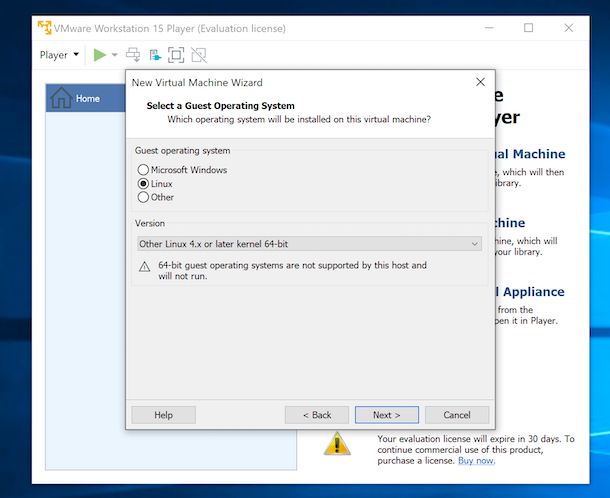The height and width of the screenshot is (498, 610).
Task: Click Send Ctrl+Alt+Del toolbar icon
Action: click(133, 55)
